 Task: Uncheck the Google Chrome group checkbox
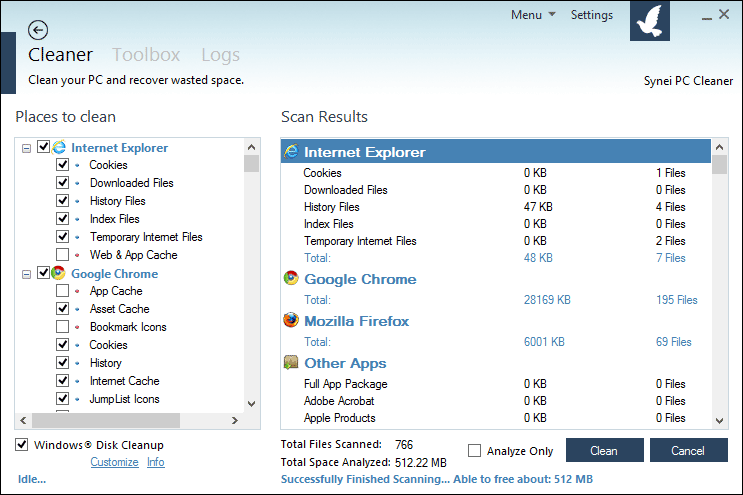[44, 273]
